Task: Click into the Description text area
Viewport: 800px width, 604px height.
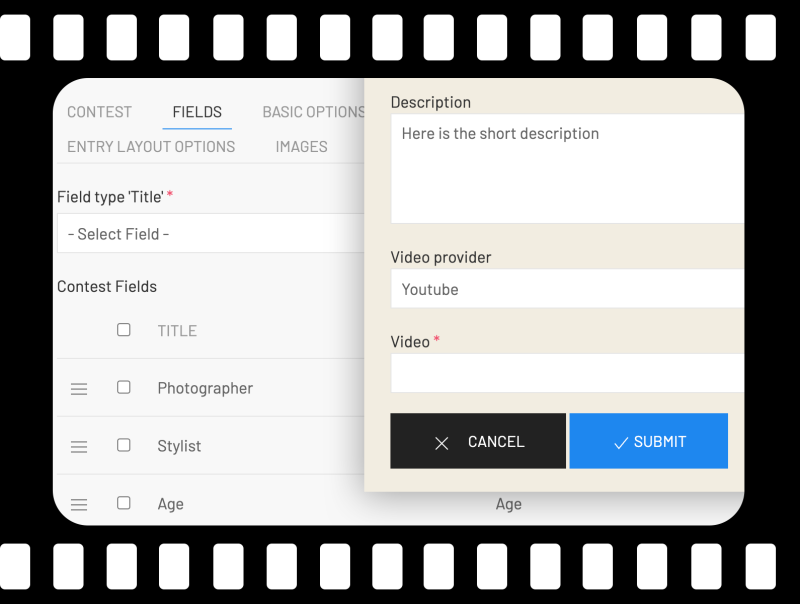Action: pos(566,168)
